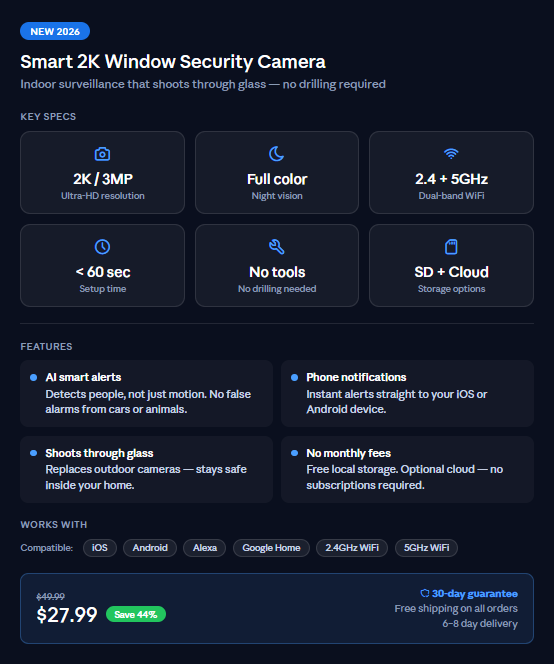Click the NEW 2026 badge
The height and width of the screenshot is (664, 554).
55,31
